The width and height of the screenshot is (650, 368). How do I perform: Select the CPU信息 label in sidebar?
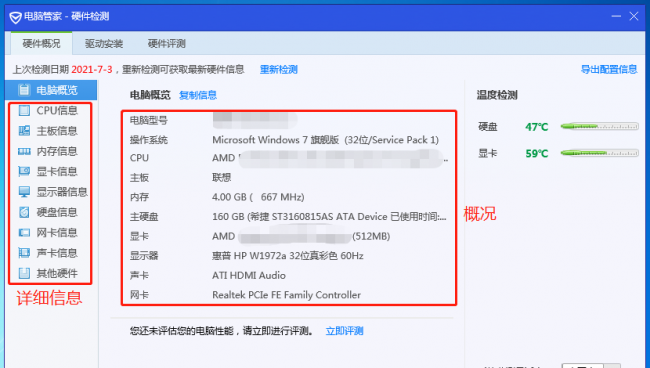click(57, 111)
